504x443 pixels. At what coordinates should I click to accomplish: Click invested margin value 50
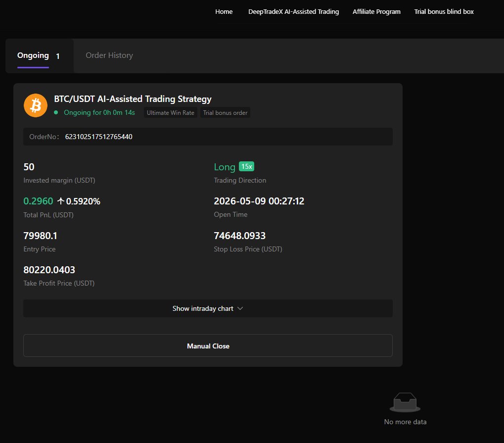pyautogui.click(x=29, y=167)
